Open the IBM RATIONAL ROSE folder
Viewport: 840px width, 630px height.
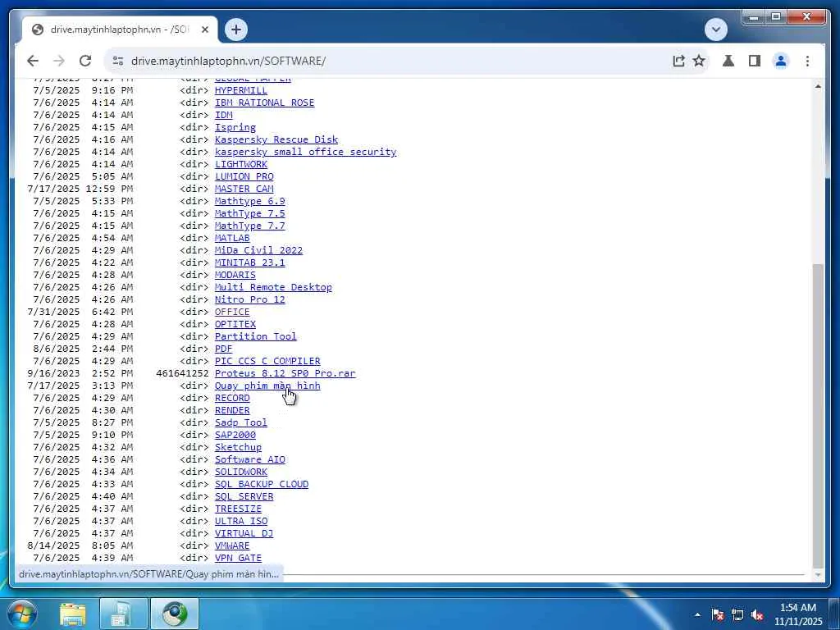pyautogui.click(x=264, y=103)
